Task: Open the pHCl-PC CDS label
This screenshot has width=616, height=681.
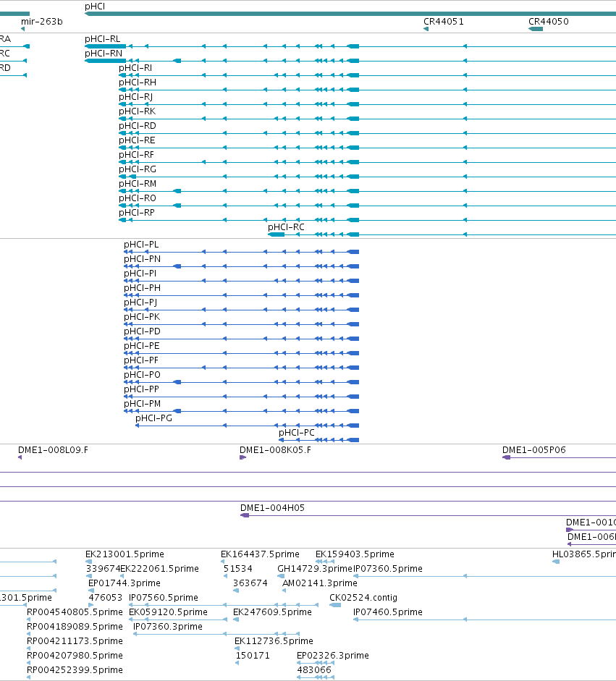Action: [x=297, y=433]
